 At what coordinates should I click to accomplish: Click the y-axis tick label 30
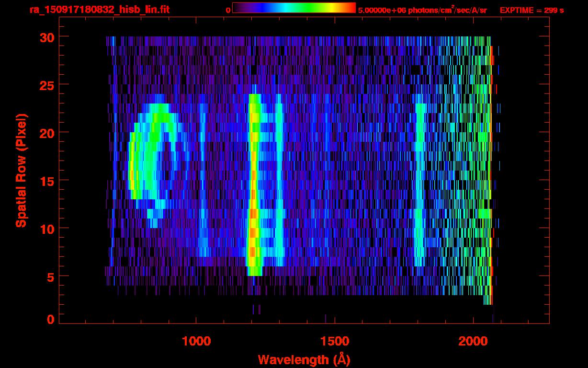pos(47,37)
